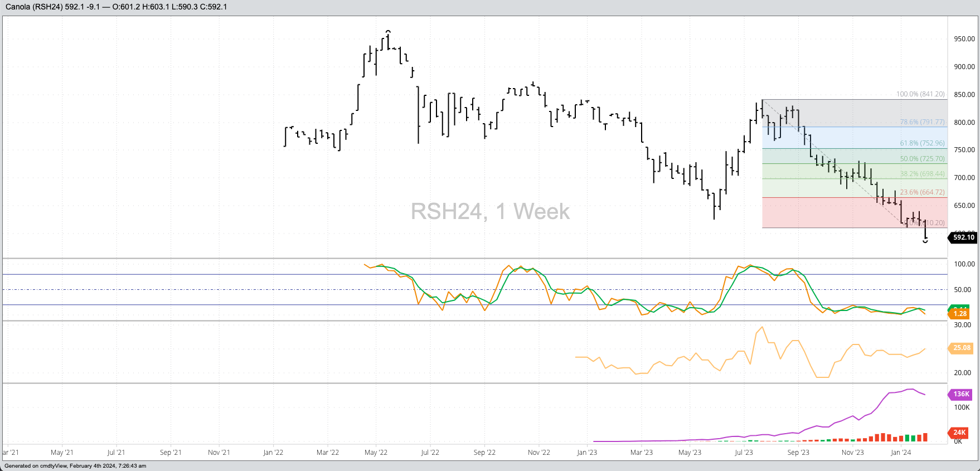Select the red 24K volume tag
Image resolution: width=980 pixels, height=471 pixels.
click(x=959, y=433)
